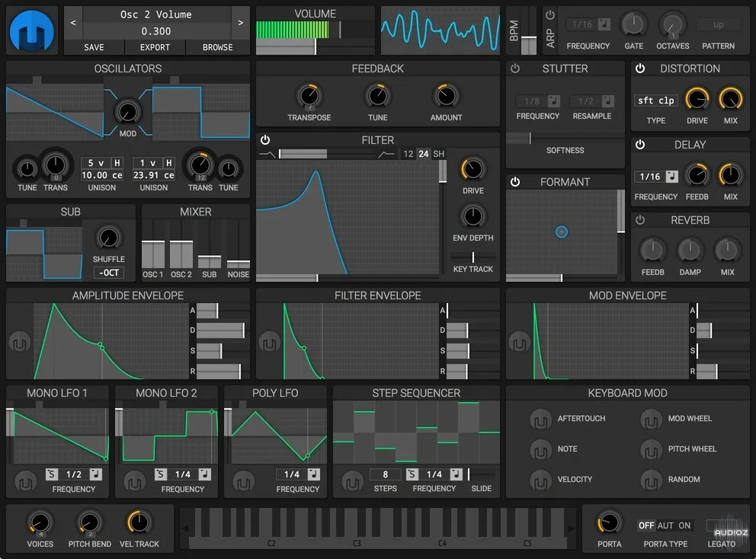Open the ARP pattern up selector
The width and height of the screenshot is (756, 559).
point(718,24)
